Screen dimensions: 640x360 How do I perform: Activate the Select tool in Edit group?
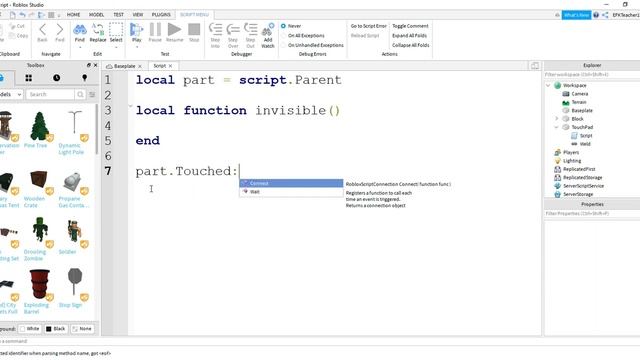click(116, 33)
